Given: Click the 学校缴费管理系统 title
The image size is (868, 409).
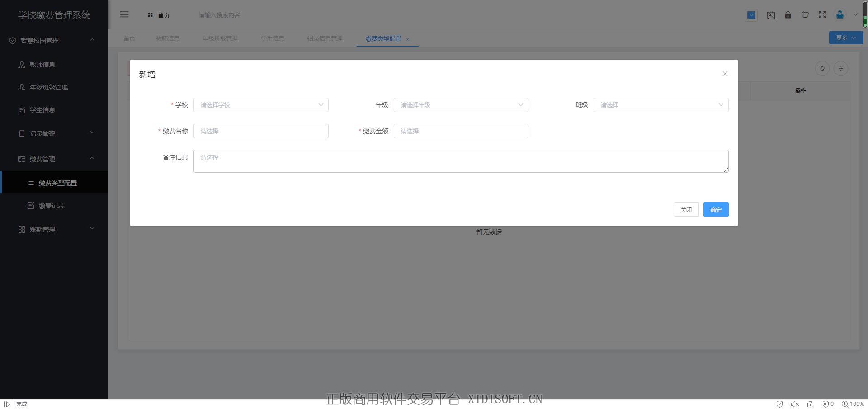Looking at the screenshot, I should pos(54,15).
